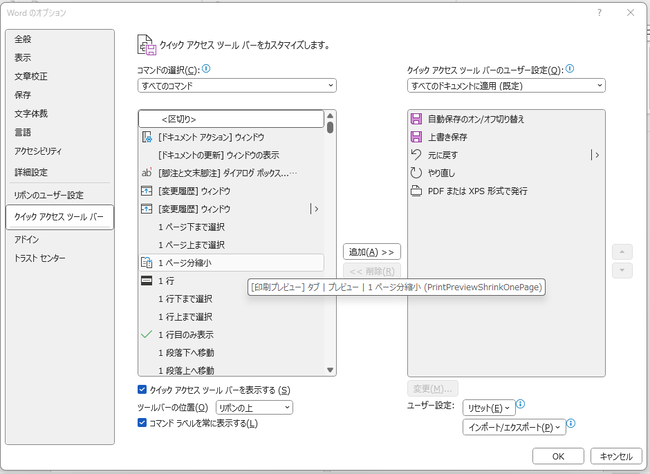Click the 追加(A) >> button
650x474 pixels.
(x=371, y=252)
